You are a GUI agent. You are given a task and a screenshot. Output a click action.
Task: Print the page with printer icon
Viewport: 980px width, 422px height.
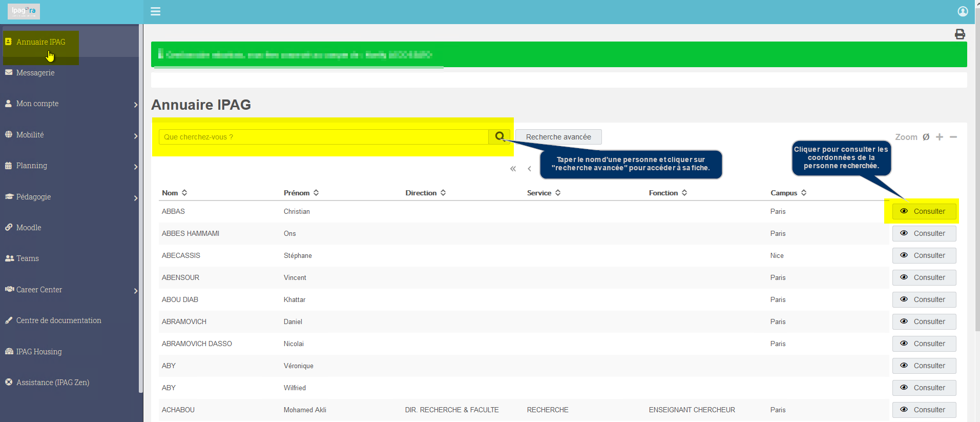pyautogui.click(x=960, y=34)
